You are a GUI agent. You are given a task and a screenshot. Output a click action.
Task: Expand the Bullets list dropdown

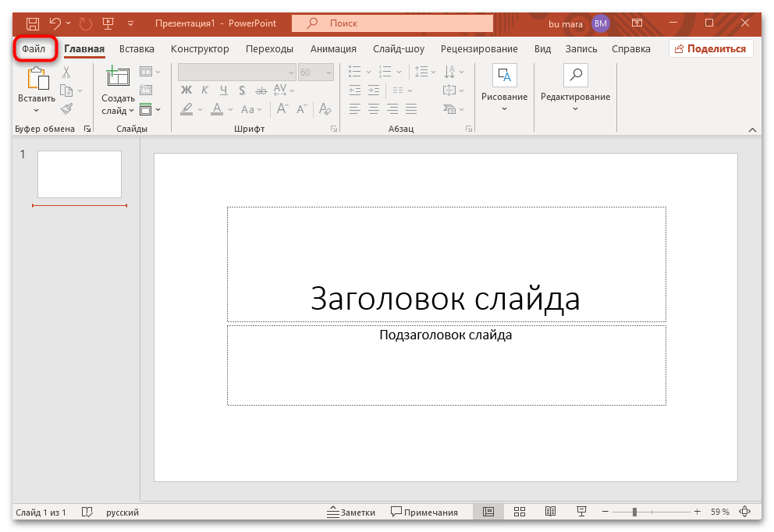pos(368,72)
